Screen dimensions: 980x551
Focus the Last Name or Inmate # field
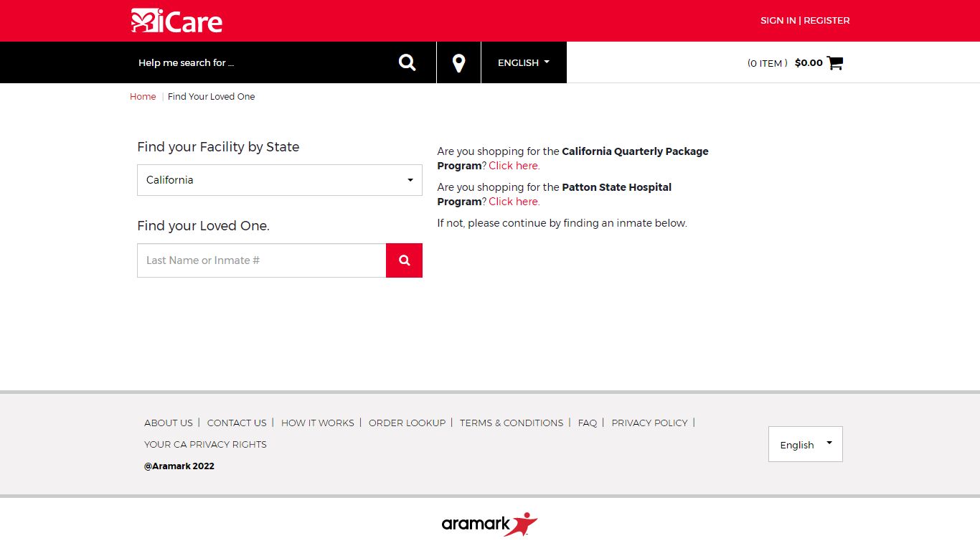(x=262, y=260)
